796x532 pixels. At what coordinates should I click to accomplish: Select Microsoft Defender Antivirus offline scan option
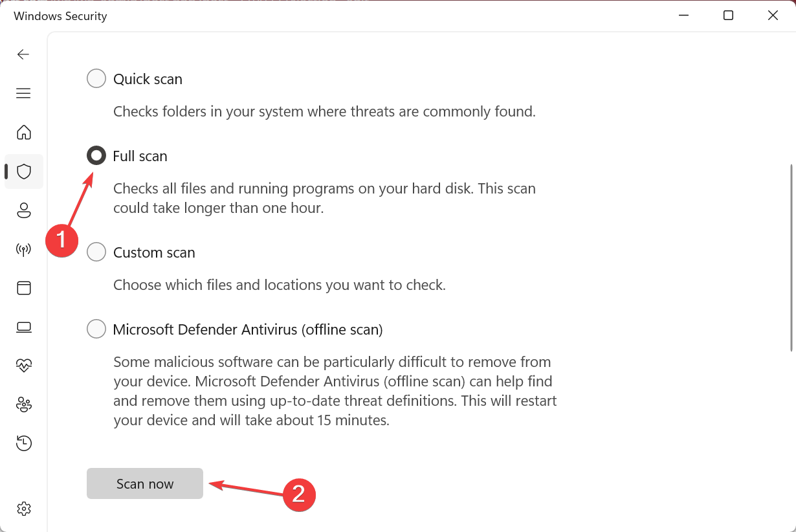[x=96, y=329]
